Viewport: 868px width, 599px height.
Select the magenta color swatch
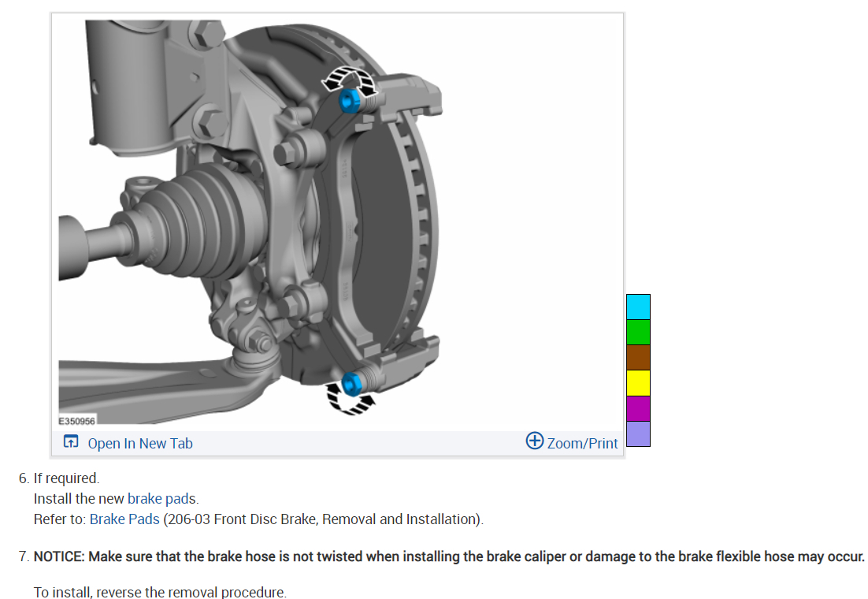click(x=638, y=408)
